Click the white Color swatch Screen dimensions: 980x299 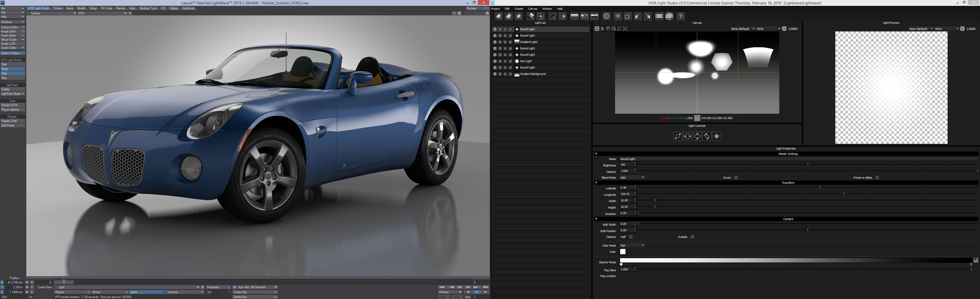(623, 252)
